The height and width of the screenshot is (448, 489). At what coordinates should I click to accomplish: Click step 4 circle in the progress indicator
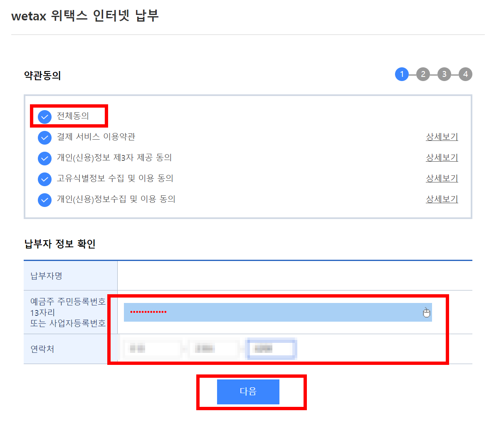click(465, 74)
